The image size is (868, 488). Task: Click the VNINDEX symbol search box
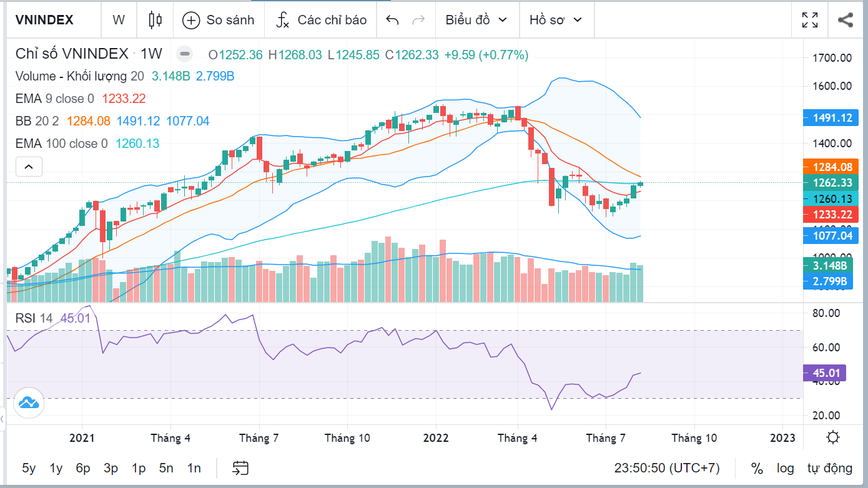coord(53,20)
